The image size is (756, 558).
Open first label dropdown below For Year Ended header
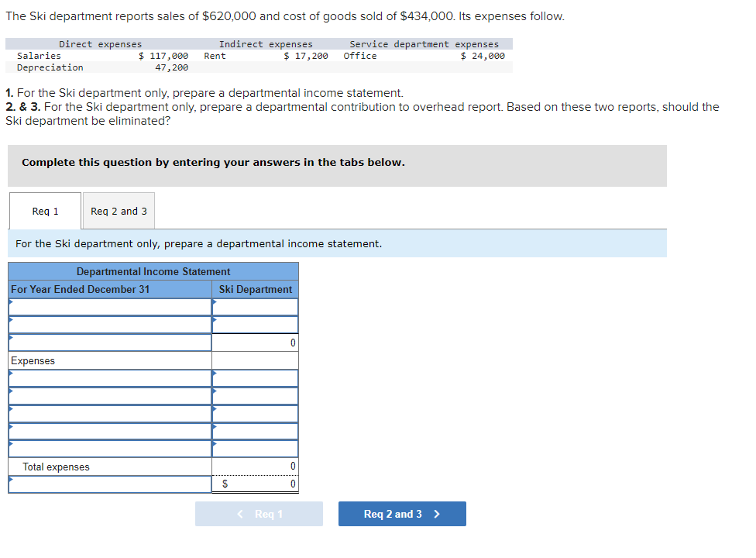coord(110,307)
